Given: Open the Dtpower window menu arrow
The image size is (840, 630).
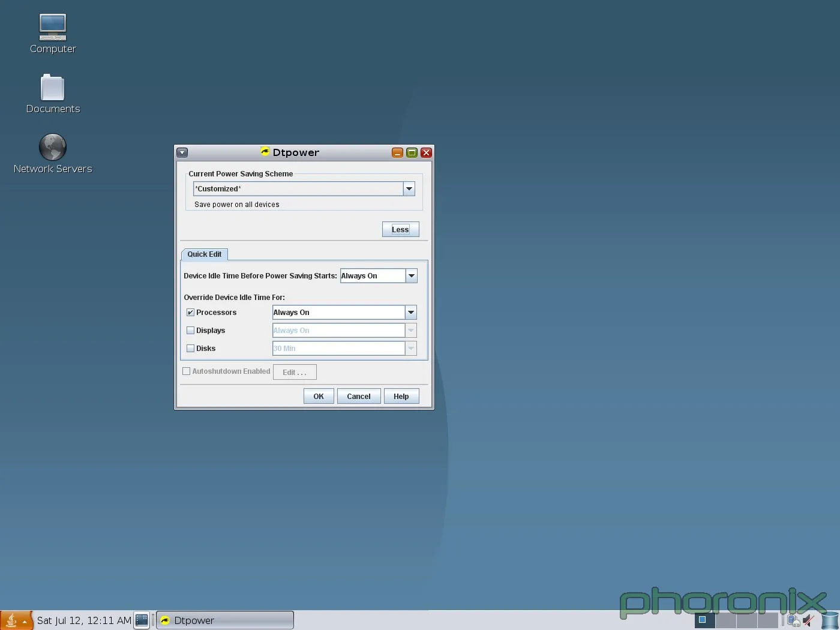Looking at the screenshot, I should [182, 153].
